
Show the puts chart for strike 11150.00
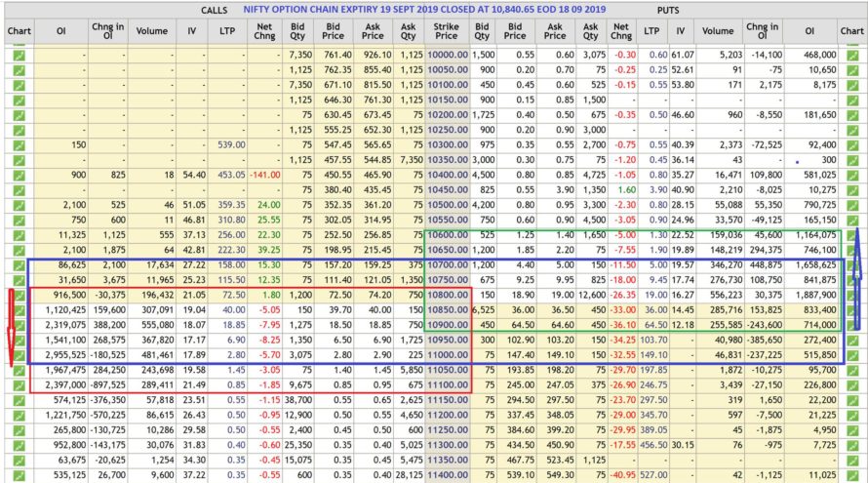pyautogui.click(x=852, y=400)
